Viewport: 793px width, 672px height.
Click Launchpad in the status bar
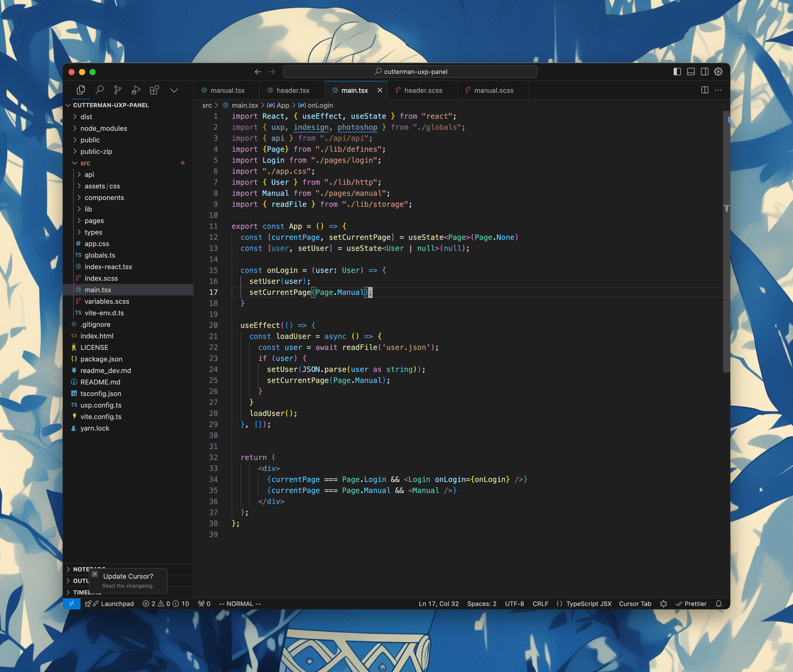109,604
